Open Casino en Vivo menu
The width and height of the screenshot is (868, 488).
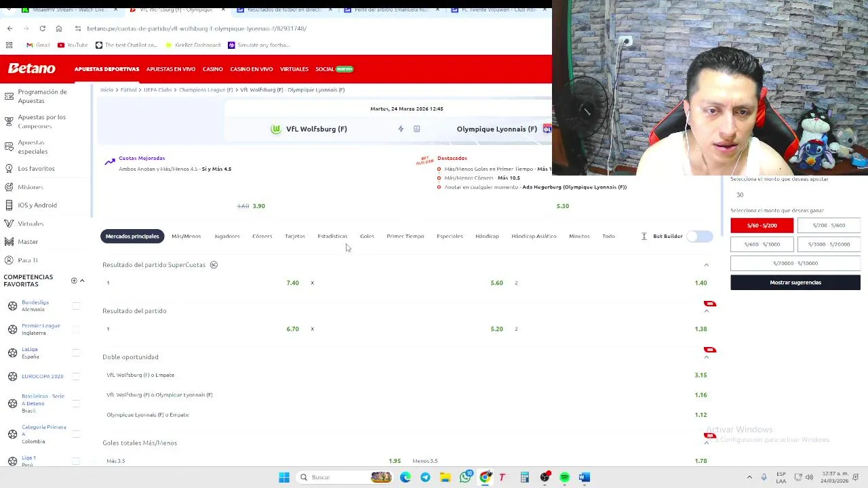[252, 69]
